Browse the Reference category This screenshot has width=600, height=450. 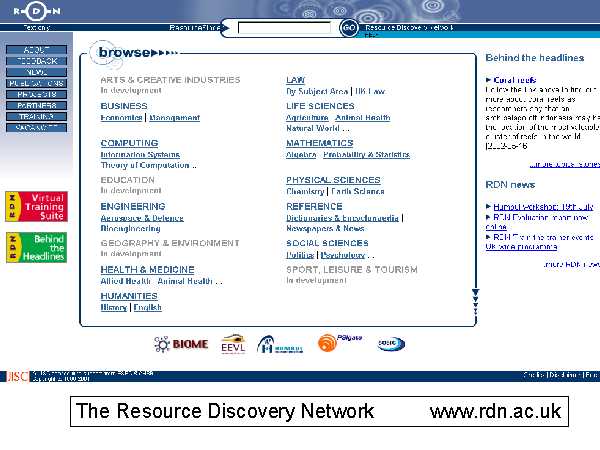pyautogui.click(x=314, y=206)
